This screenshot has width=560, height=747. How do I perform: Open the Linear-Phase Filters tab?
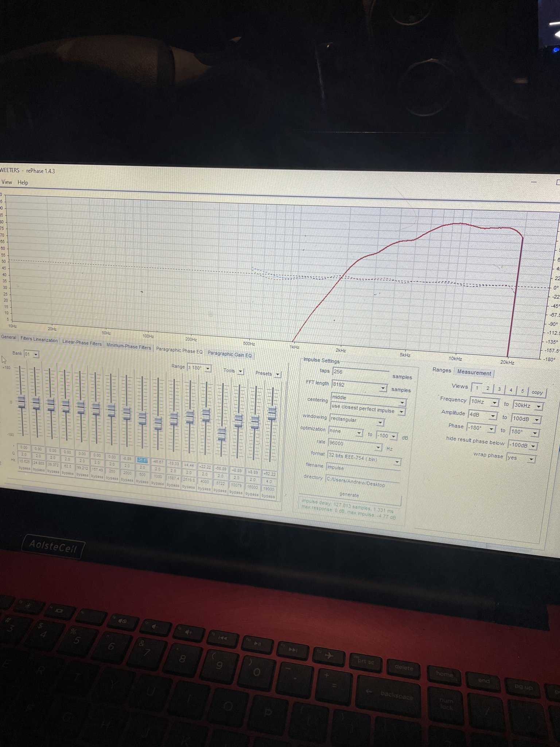click(x=82, y=343)
